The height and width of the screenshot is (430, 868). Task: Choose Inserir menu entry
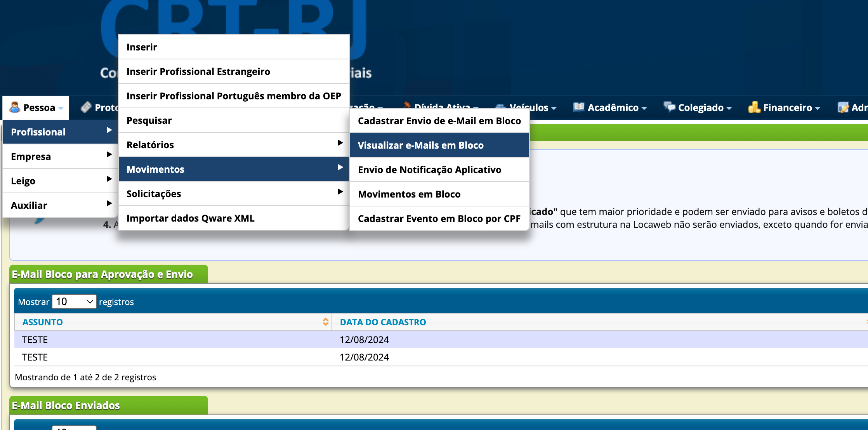pyautogui.click(x=234, y=47)
